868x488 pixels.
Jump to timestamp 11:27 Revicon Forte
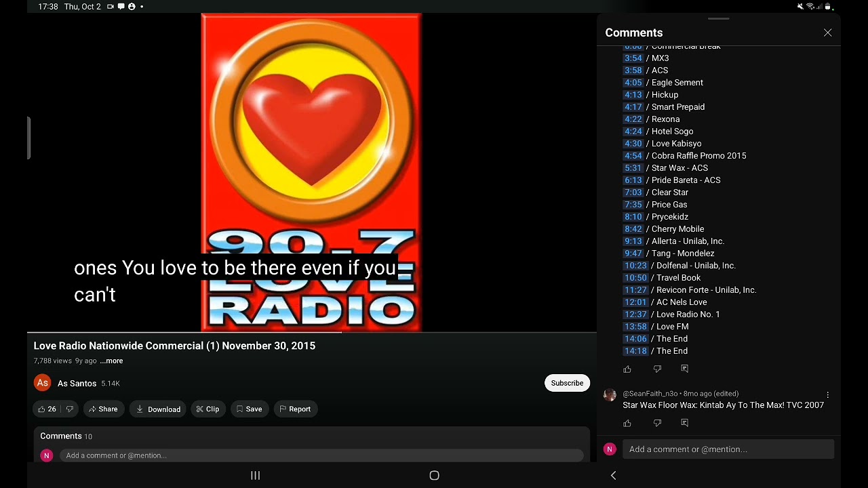tap(635, 290)
